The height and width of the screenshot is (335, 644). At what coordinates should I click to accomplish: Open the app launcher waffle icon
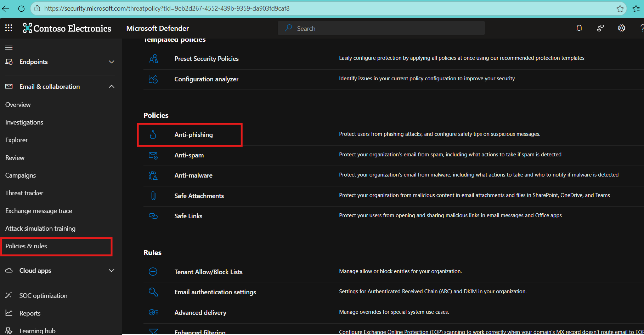coord(9,28)
